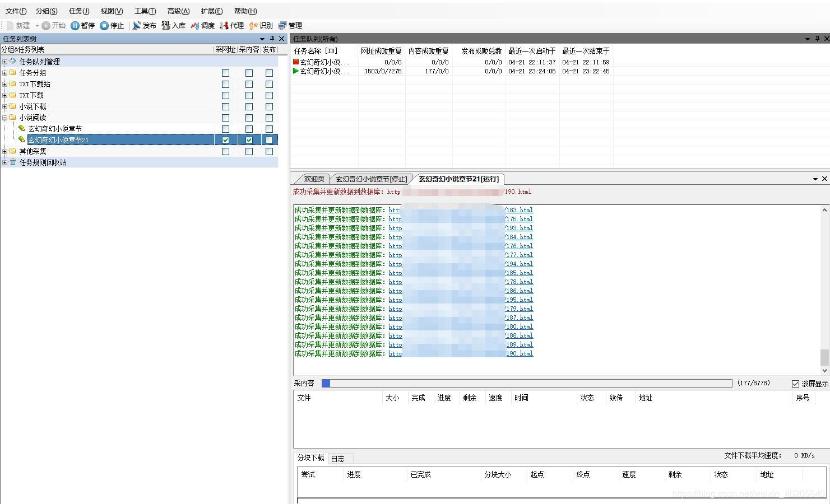Expand the 任务队列管理 tree node
This screenshot has width=830, height=504.
4,62
